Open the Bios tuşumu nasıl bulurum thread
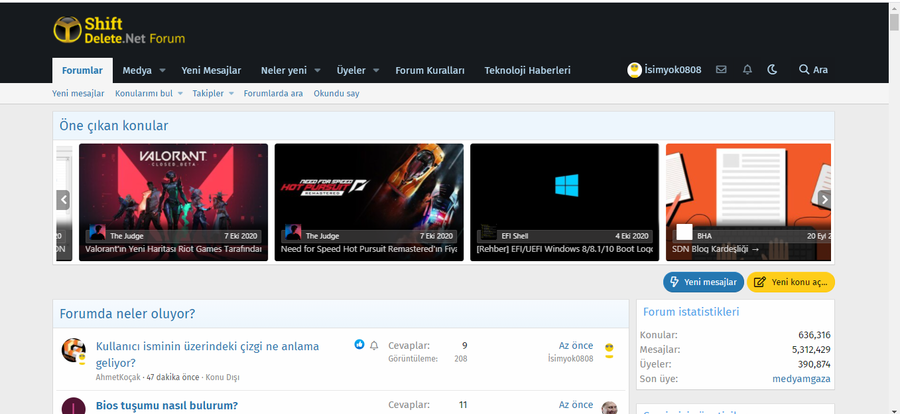Image resolution: width=900 pixels, height=414 pixels. tap(166, 405)
